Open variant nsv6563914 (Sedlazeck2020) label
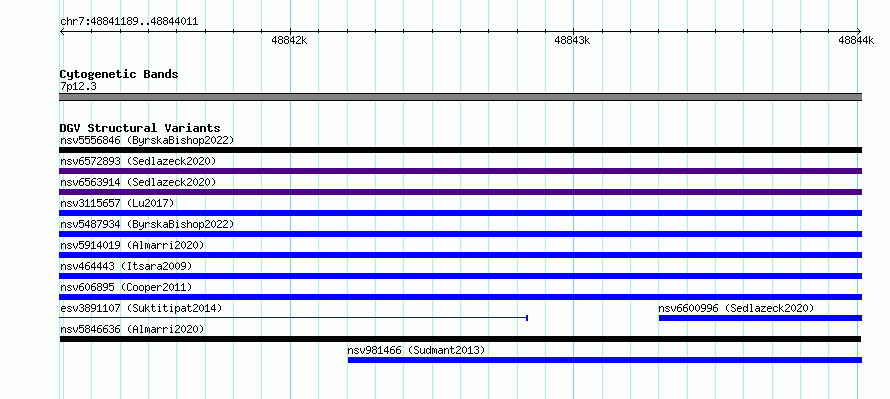 click(x=138, y=182)
